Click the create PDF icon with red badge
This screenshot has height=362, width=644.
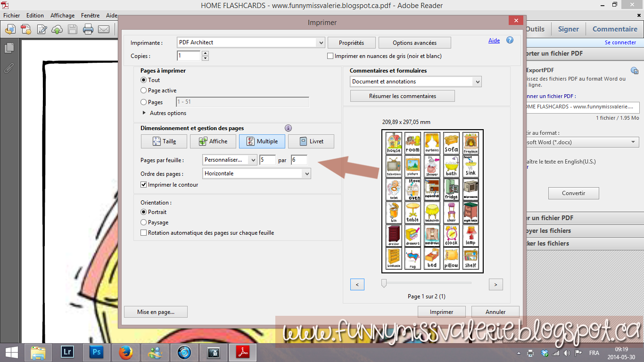point(25,30)
